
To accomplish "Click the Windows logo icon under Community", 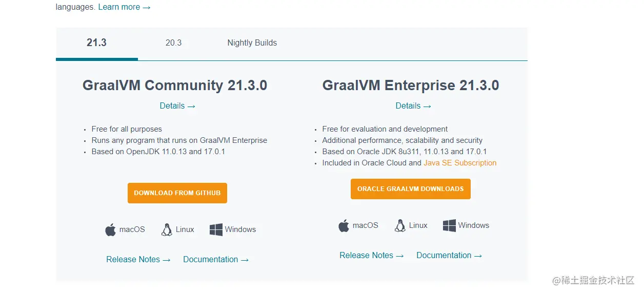I will [x=216, y=230].
